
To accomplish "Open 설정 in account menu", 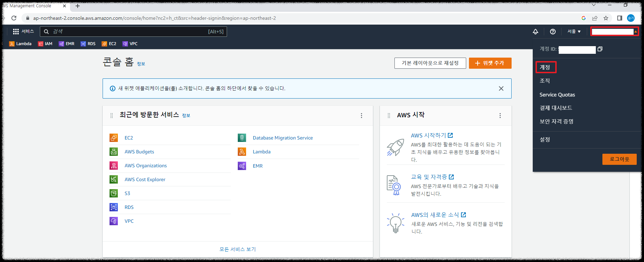I will [545, 140].
